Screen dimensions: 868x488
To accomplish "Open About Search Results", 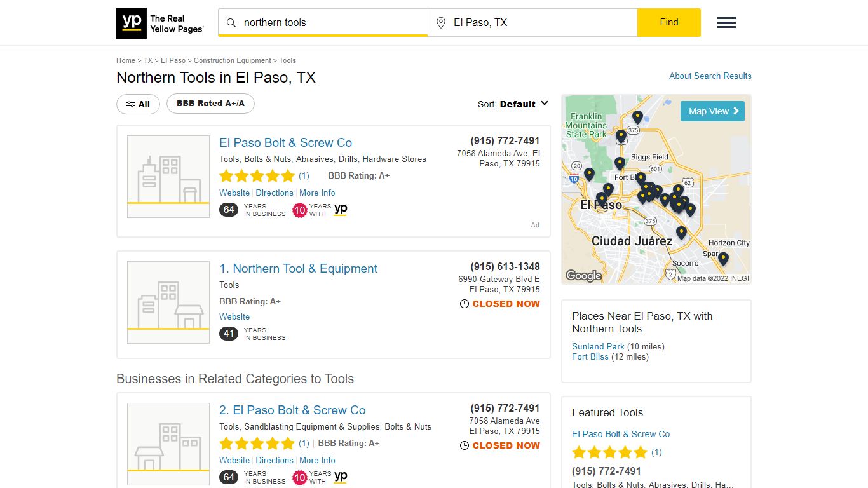I will (x=710, y=76).
